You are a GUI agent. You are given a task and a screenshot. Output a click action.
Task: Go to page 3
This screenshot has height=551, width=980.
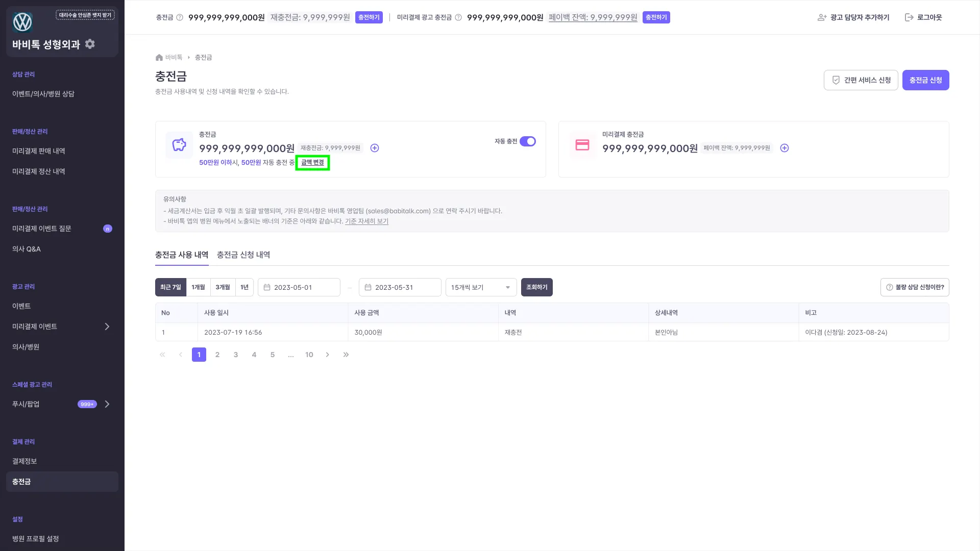click(236, 355)
